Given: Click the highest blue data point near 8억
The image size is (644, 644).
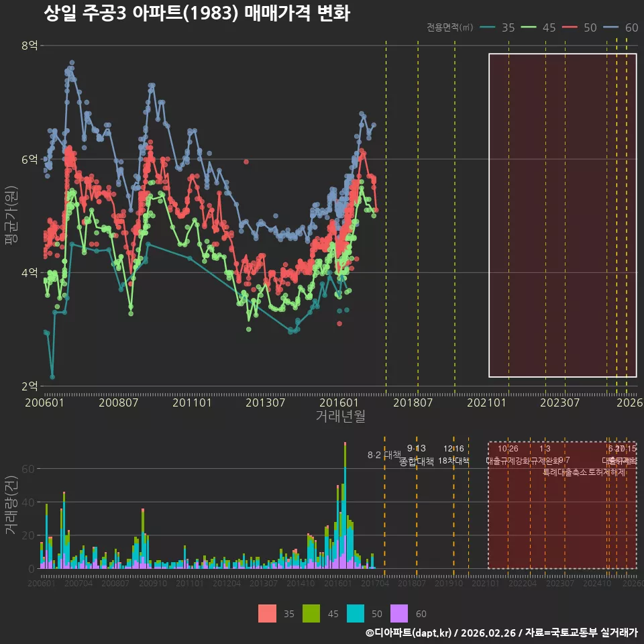Looking at the screenshot, I should tap(72, 63).
